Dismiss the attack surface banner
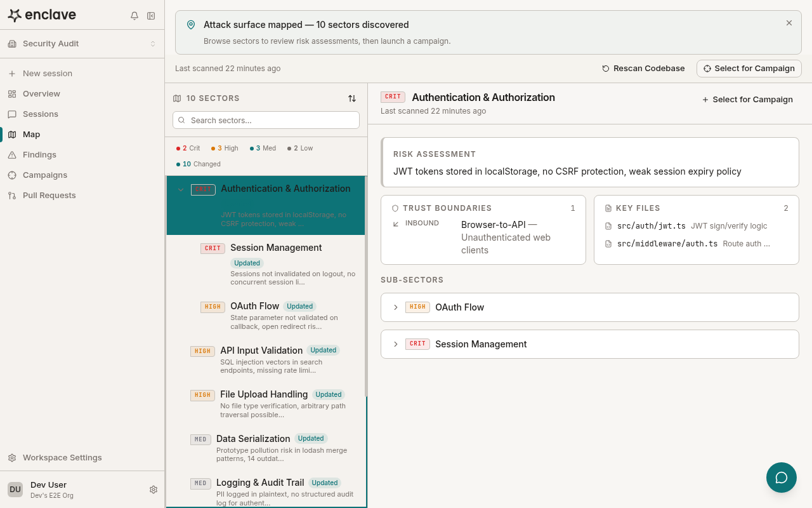This screenshot has height=508, width=812. (x=789, y=23)
